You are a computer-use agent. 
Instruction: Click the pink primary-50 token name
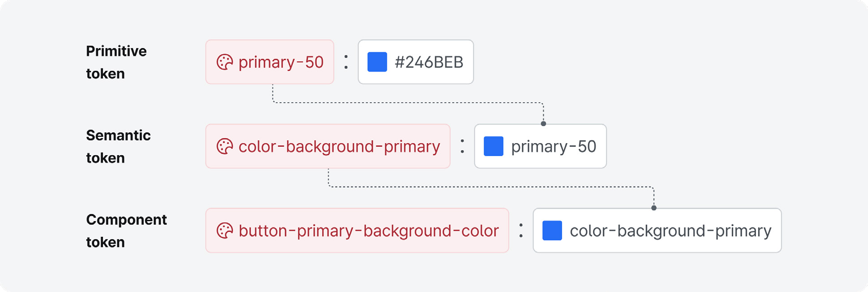[281, 62]
